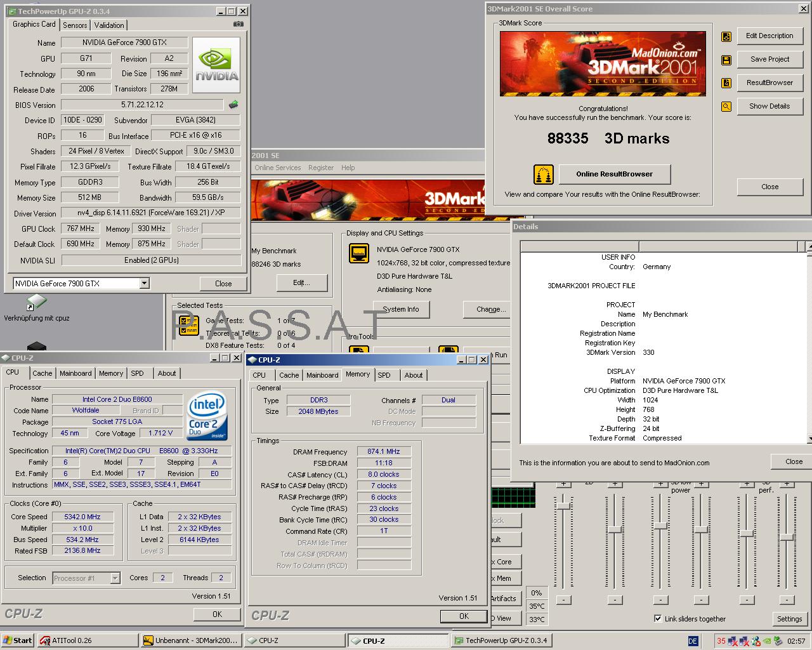Open Mainboard tab in the Memory CPU-Z window

(322, 375)
